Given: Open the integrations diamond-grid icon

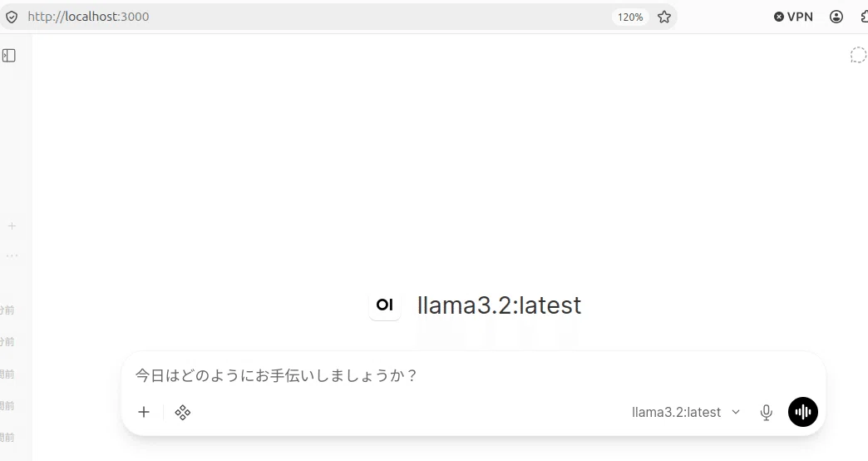Looking at the screenshot, I should point(183,412).
